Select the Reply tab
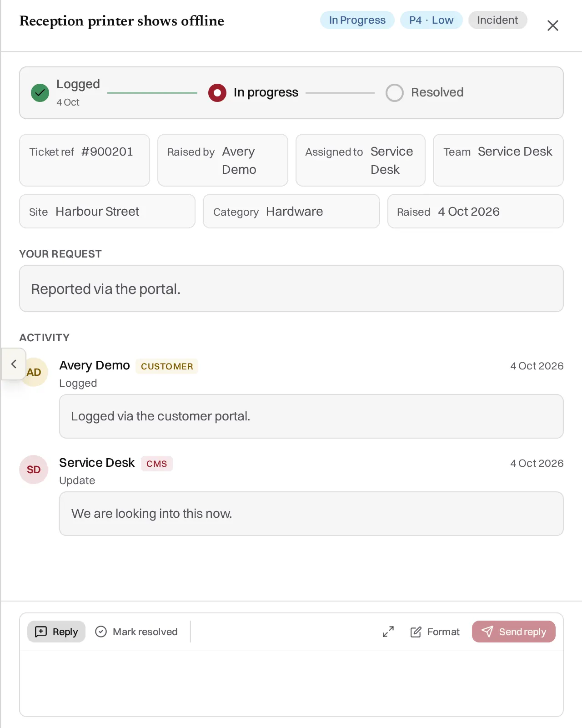582x728 pixels. pyautogui.click(x=56, y=632)
